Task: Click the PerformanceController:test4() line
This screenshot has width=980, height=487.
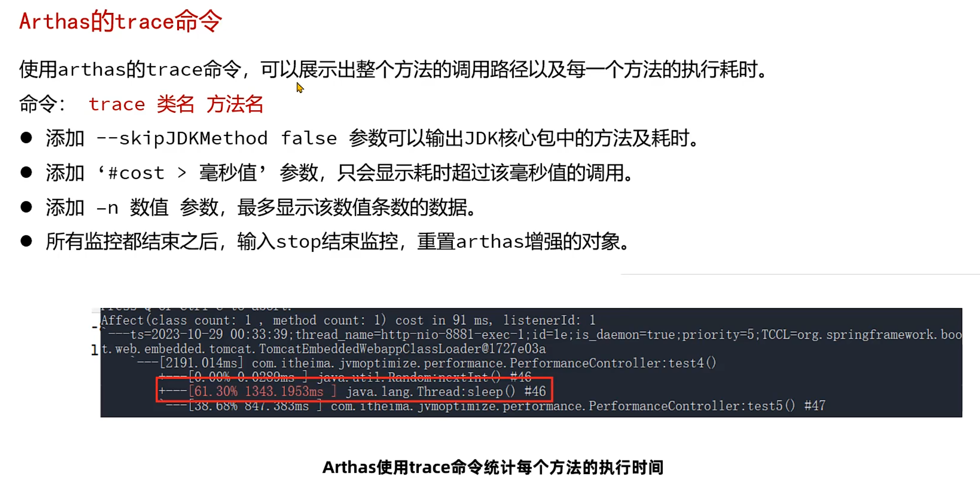Action: [426, 363]
